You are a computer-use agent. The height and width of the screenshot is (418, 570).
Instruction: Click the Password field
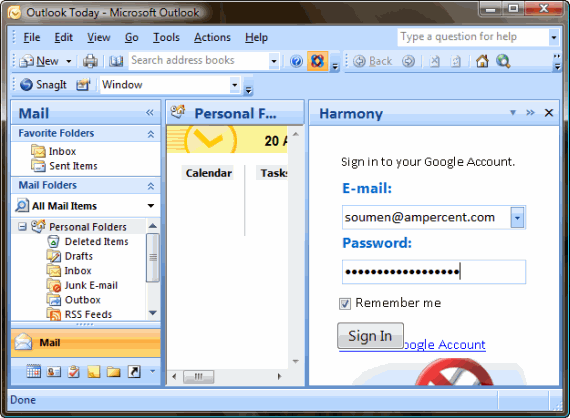tap(434, 272)
